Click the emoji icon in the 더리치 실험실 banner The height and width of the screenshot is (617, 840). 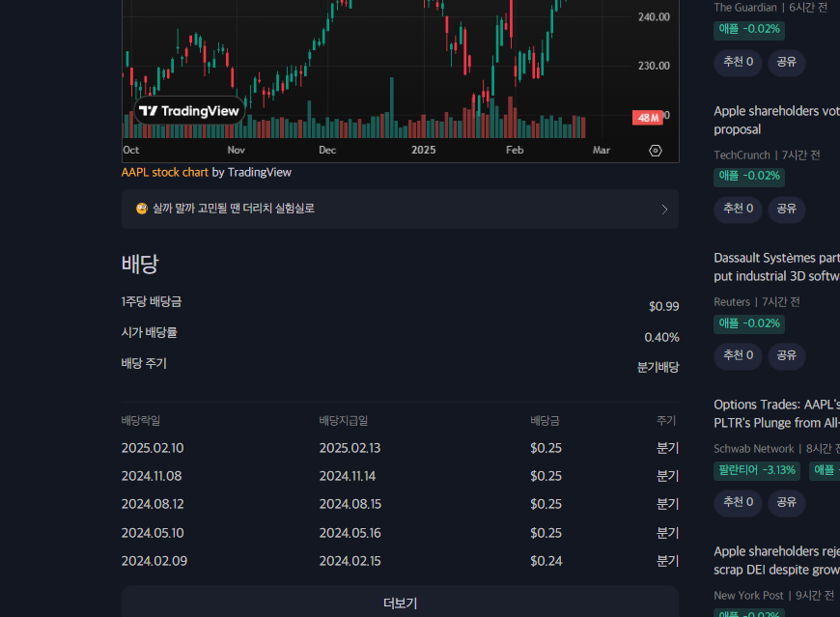click(x=141, y=209)
